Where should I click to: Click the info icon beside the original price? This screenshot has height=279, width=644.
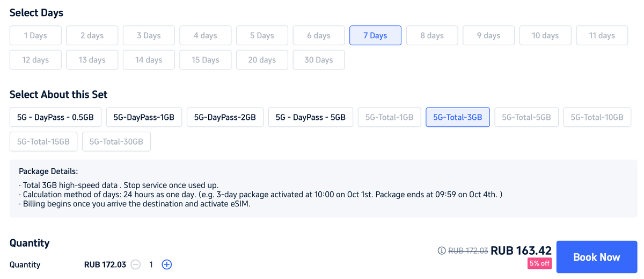442,251
